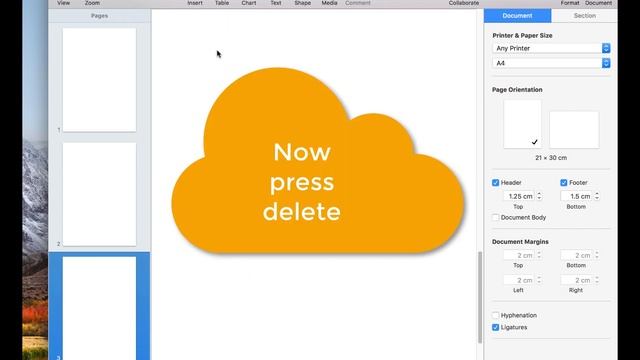Adjust the margin Right stepper
The height and width of the screenshot is (360, 640).
coord(597,280)
